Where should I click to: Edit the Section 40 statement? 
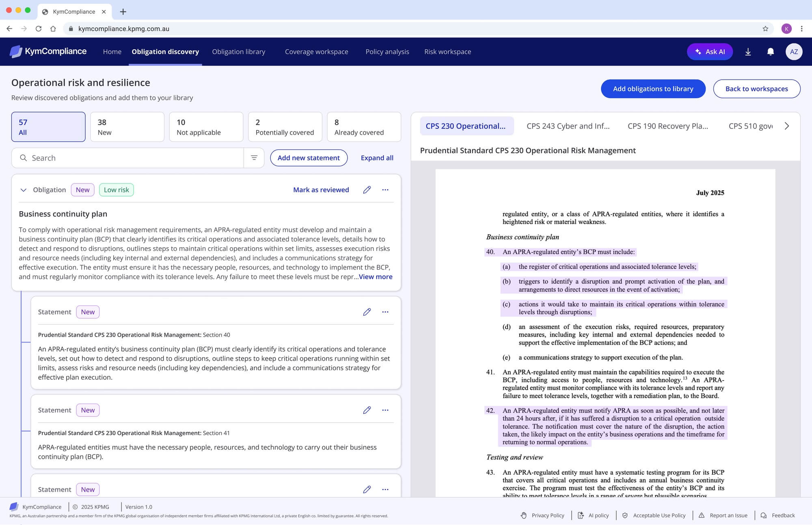[x=367, y=312]
